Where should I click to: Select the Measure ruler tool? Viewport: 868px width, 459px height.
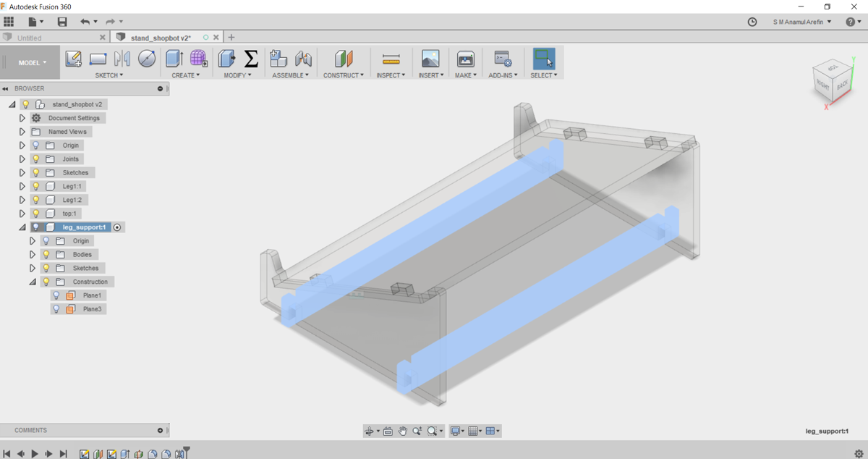391,59
